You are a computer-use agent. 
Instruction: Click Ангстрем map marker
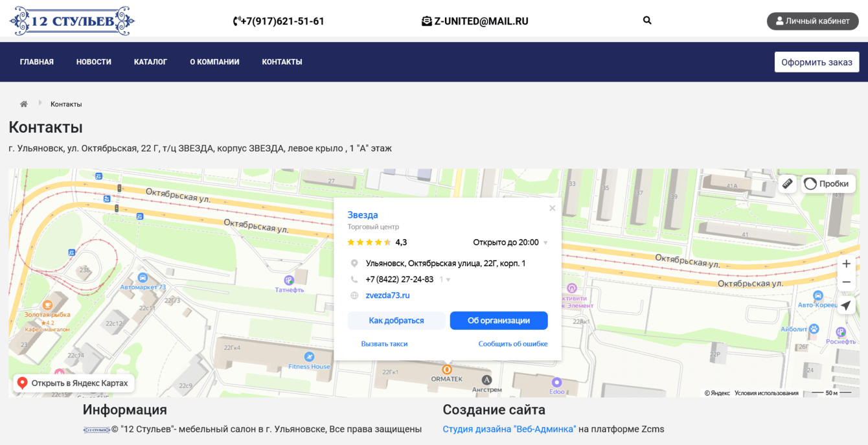click(x=486, y=380)
